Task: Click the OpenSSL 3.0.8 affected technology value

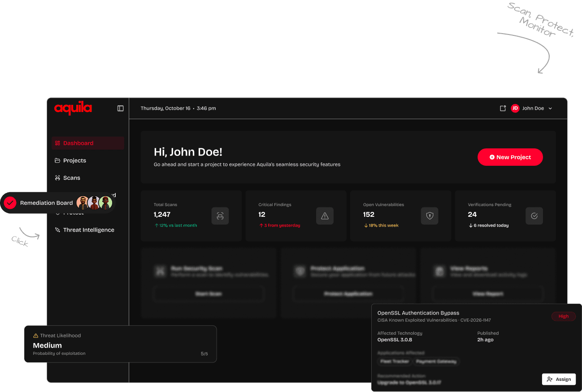Action: click(x=395, y=340)
